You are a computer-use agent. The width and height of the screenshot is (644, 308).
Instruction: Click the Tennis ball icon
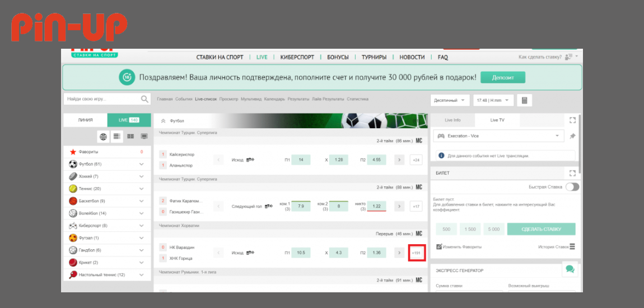pyautogui.click(x=73, y=189)
